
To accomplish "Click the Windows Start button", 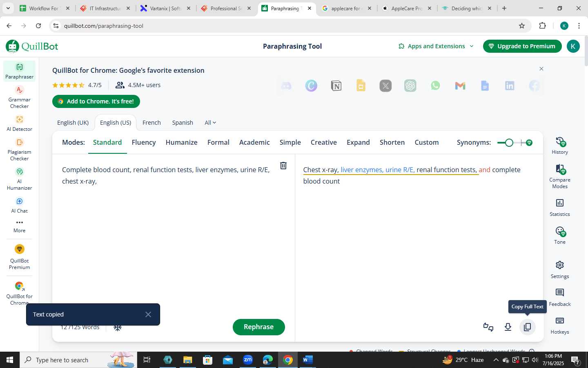I will click(10, 360).
